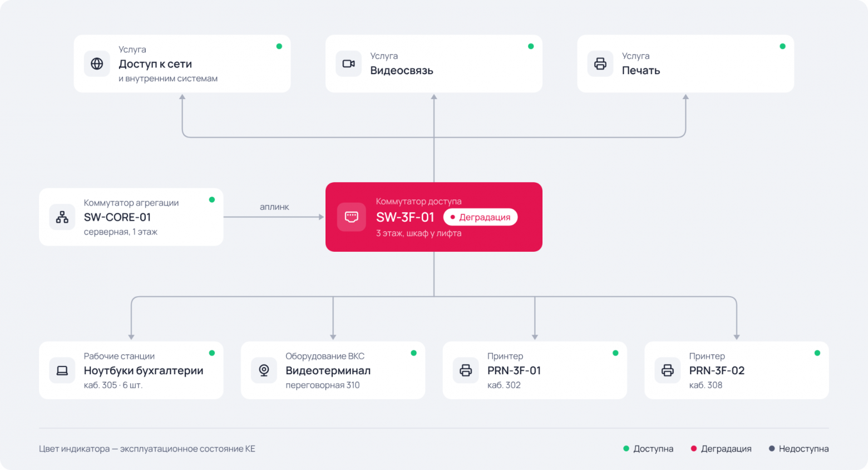Click the "Видеотерминал" device title

click(x=328, y=371)
